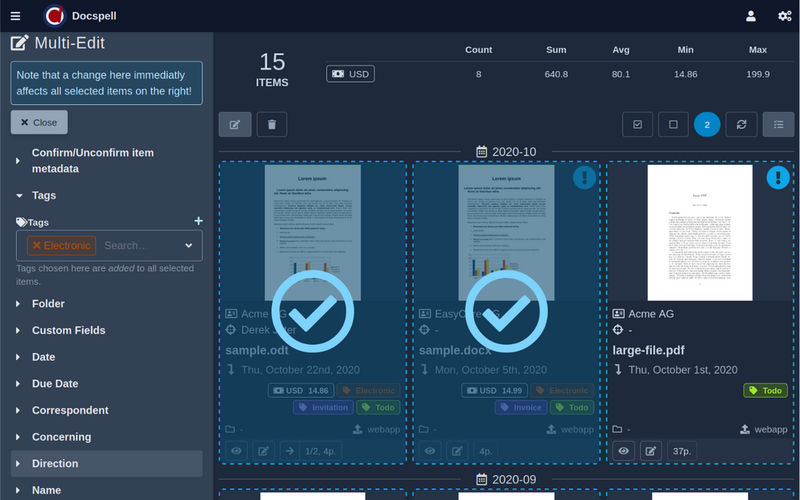Open the settings gears menu

click(x=784, y=16)
